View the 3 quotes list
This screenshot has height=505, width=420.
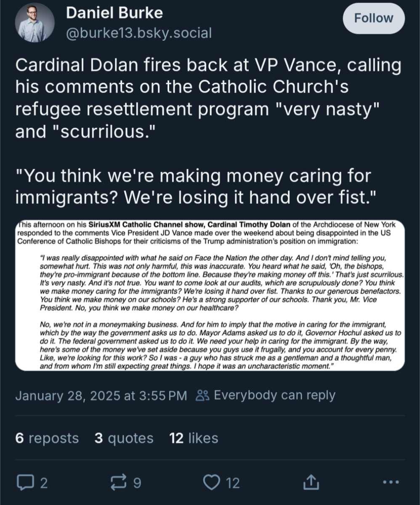click(124, 438)
